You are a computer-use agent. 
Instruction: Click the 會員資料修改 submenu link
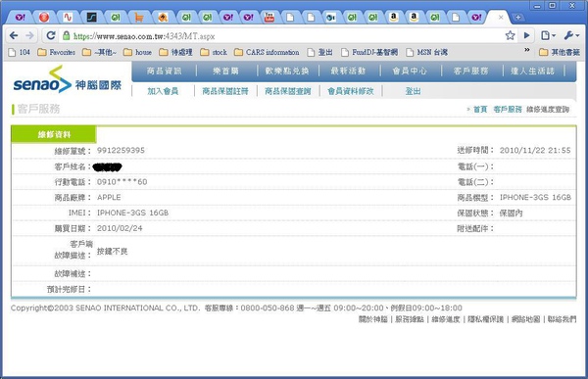(x=351, y=91)
